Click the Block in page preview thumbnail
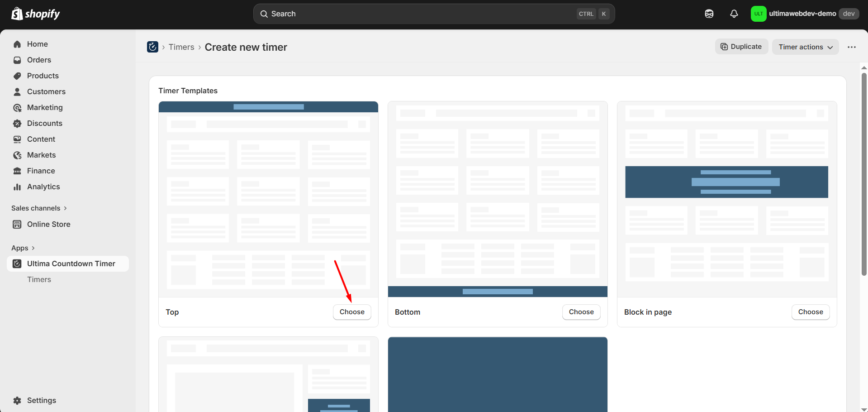868x412 pixels. tap(727, 199)
